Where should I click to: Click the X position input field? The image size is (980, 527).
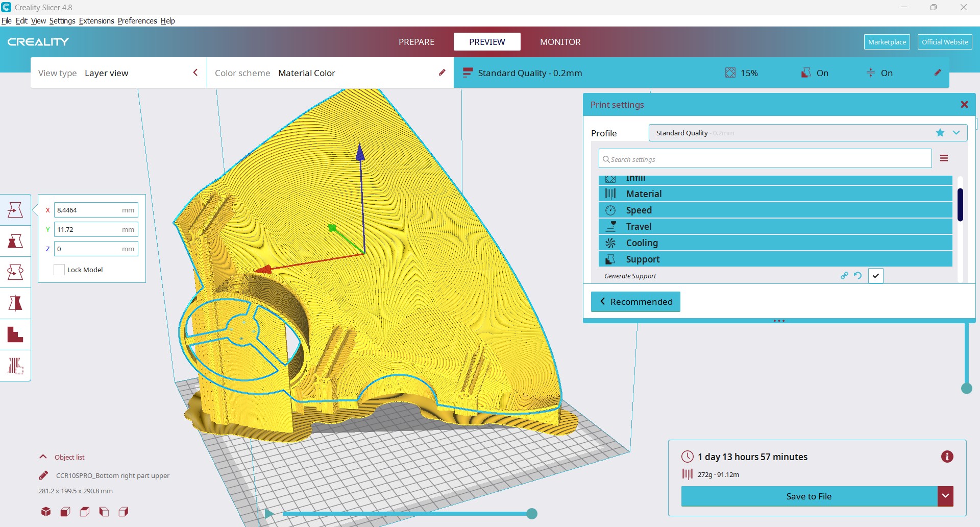pyautogui.click(x=96, y=210)
